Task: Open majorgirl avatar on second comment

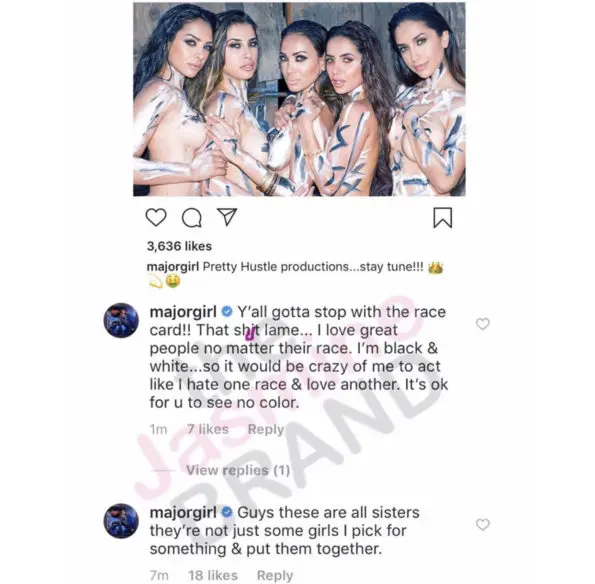Action: 121,521
